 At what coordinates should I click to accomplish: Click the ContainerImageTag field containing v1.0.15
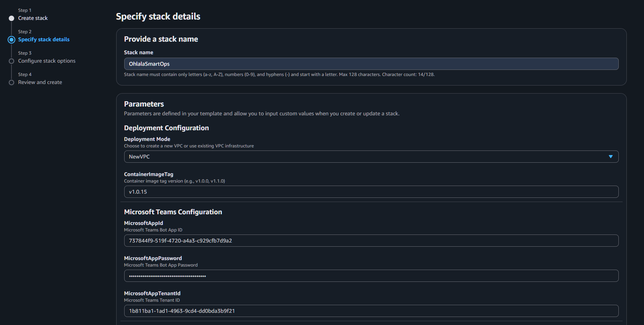pyautogui.click(x=371, y=192)
